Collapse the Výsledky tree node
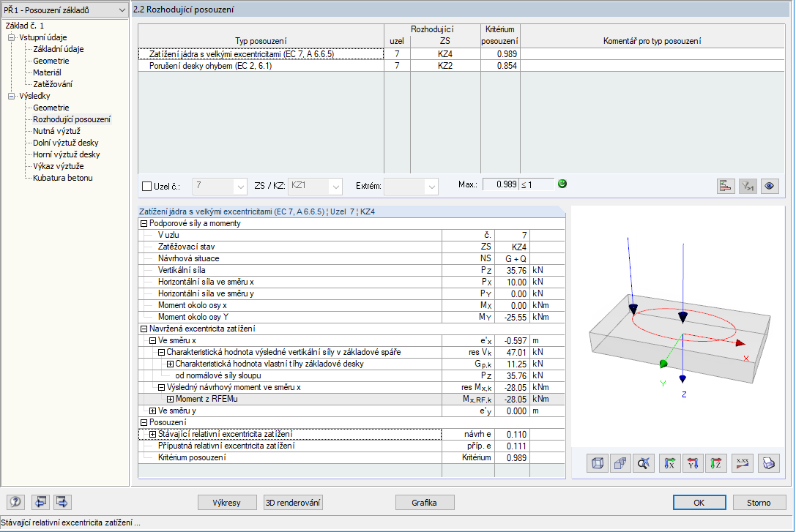The width and height of the screenshot is (796, 532). click(x=12, y=96)
